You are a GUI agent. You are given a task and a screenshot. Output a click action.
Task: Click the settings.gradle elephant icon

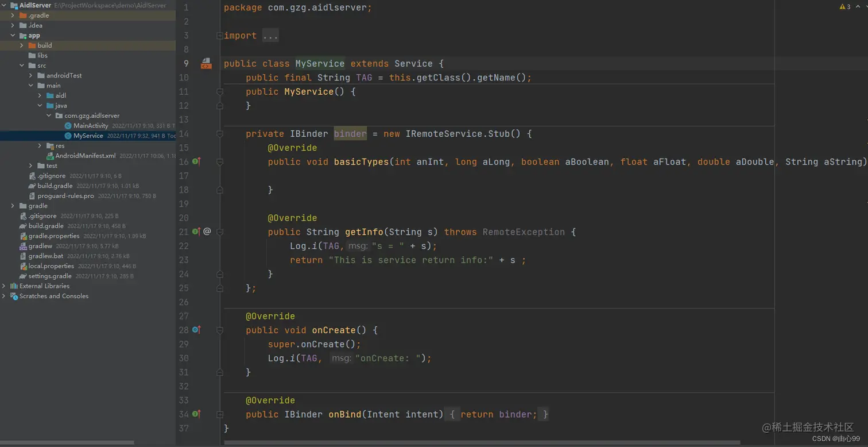point(23,276)
